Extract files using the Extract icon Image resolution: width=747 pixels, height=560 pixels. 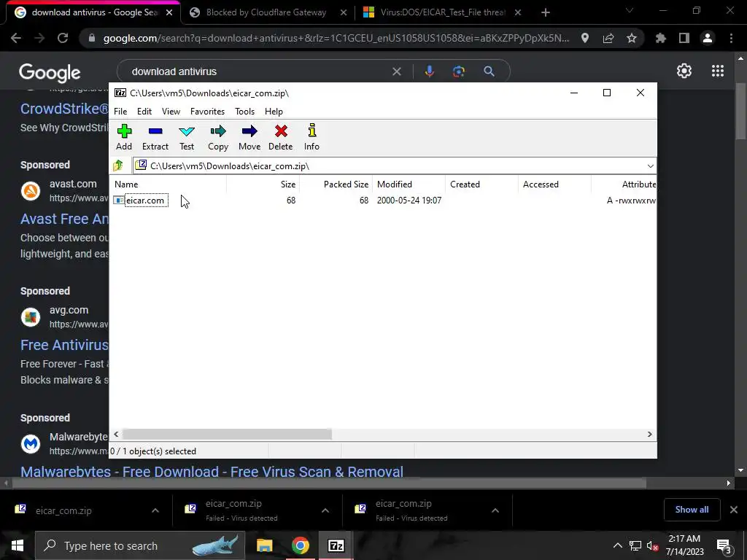[x=155, y=138]
